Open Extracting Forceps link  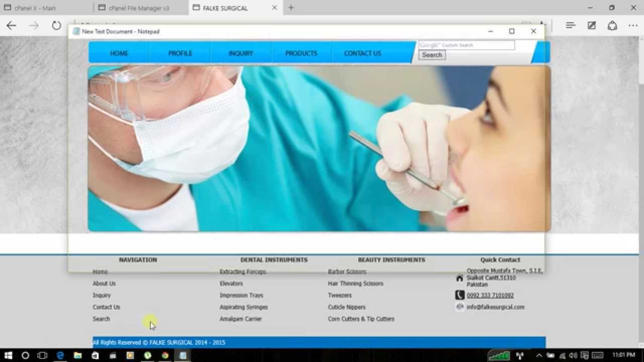coord(243,271)
